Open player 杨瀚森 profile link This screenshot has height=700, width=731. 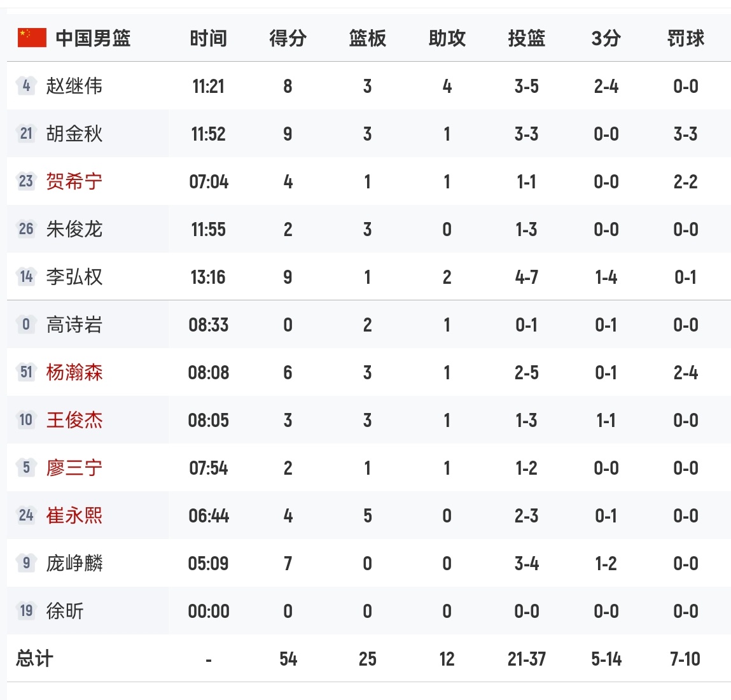tap(74, 372)
